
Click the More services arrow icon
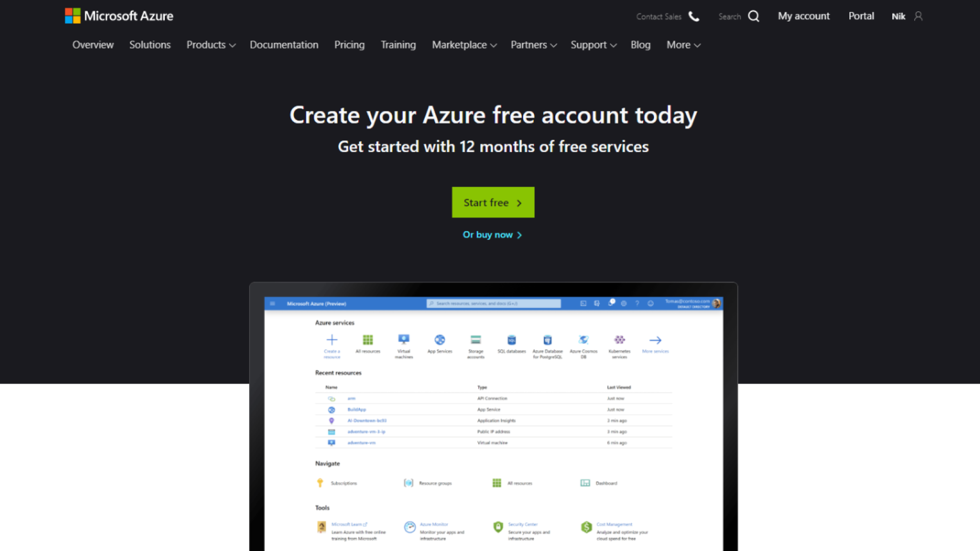pos(655,340)
